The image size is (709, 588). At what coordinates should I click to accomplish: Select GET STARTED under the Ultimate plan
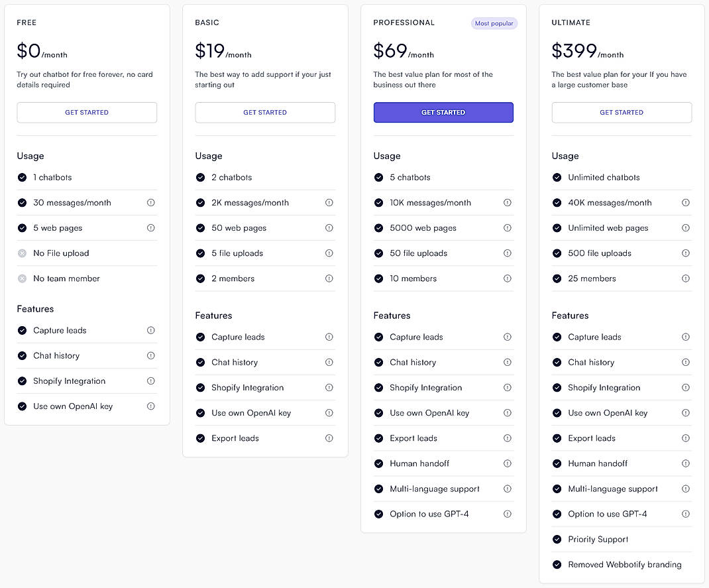(x=621, y=112)
